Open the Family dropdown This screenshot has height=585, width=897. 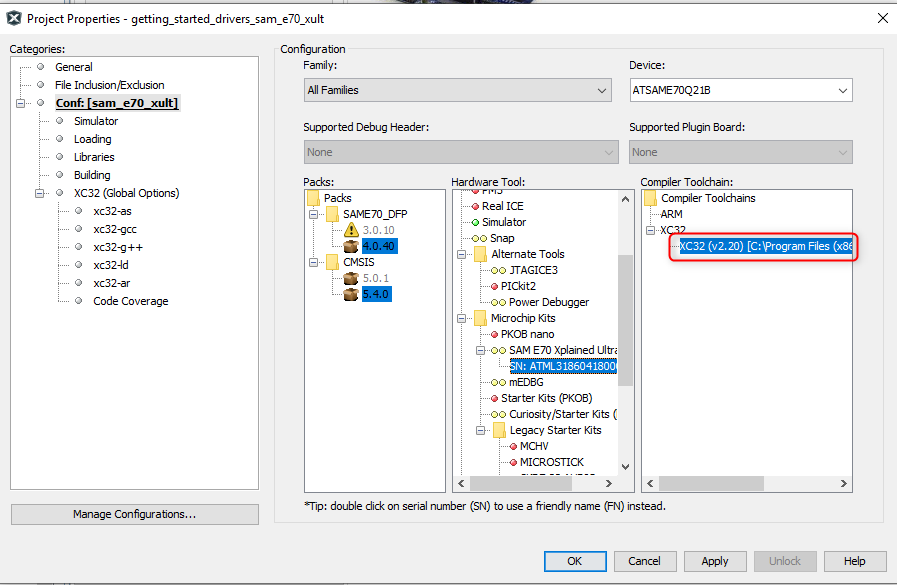(x=457, y=90)
